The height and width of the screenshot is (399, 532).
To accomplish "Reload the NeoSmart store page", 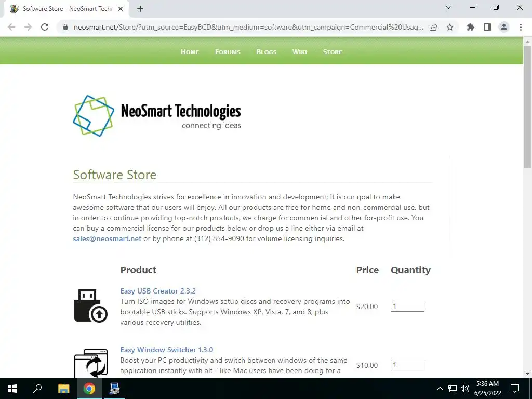I will (x=45, y=27).
